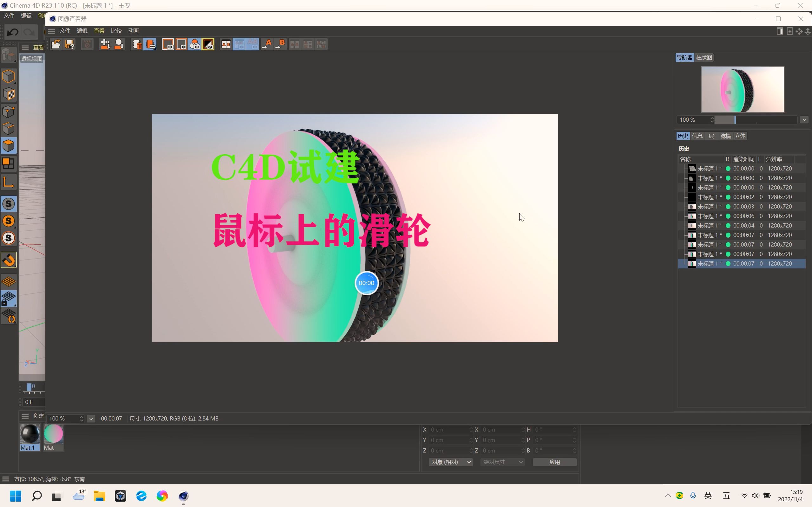The width and height of the screenshot is (812, 507).
Task: Open the zoom percentage dropdown in navigator
Action: [804, 120]
